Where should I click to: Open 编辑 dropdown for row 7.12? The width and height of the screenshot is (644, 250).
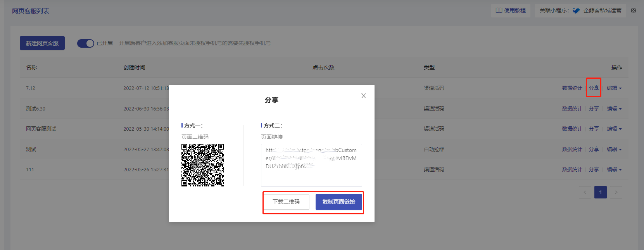coord(614,88)
